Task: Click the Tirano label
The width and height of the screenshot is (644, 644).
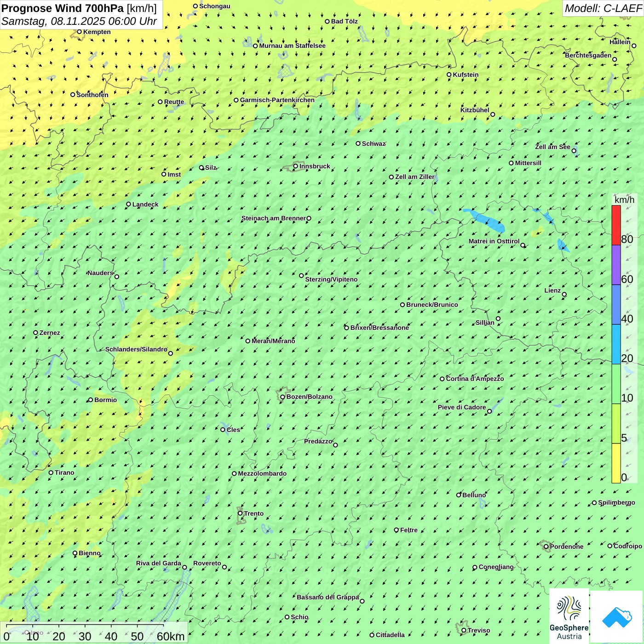Action: (x=64, y=472)
